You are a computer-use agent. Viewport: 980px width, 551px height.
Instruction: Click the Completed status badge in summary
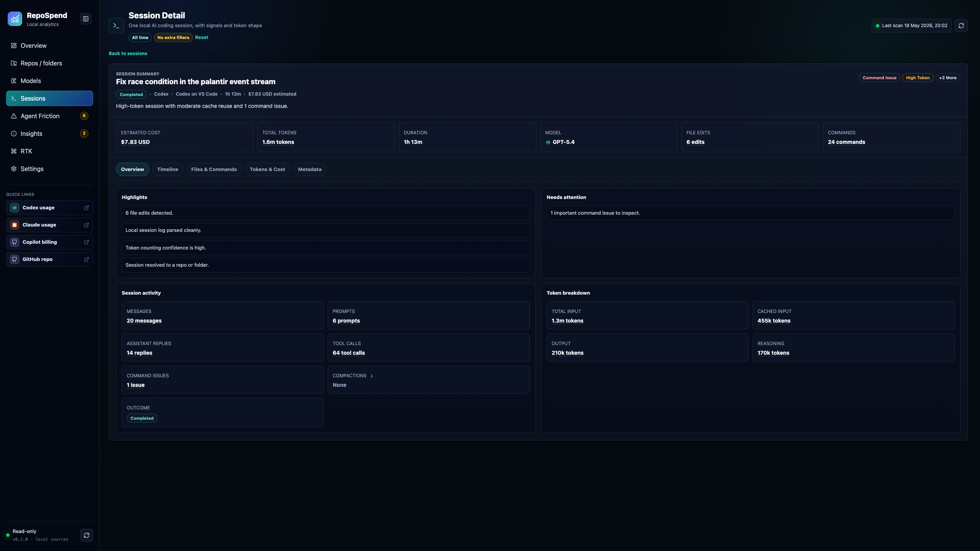pyautogui.click(x=131, y=95)
